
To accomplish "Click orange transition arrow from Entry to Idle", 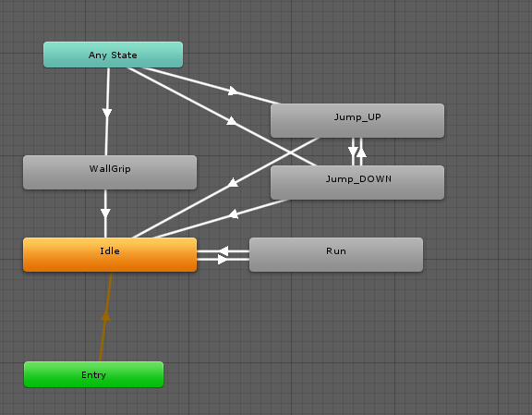I will tap(105, 316).
